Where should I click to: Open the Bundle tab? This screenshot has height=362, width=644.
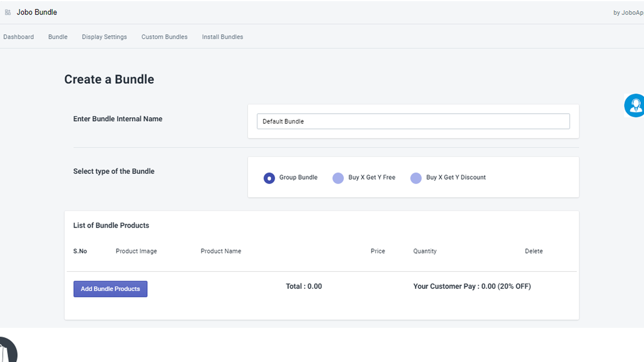click(x=58, y=37)
